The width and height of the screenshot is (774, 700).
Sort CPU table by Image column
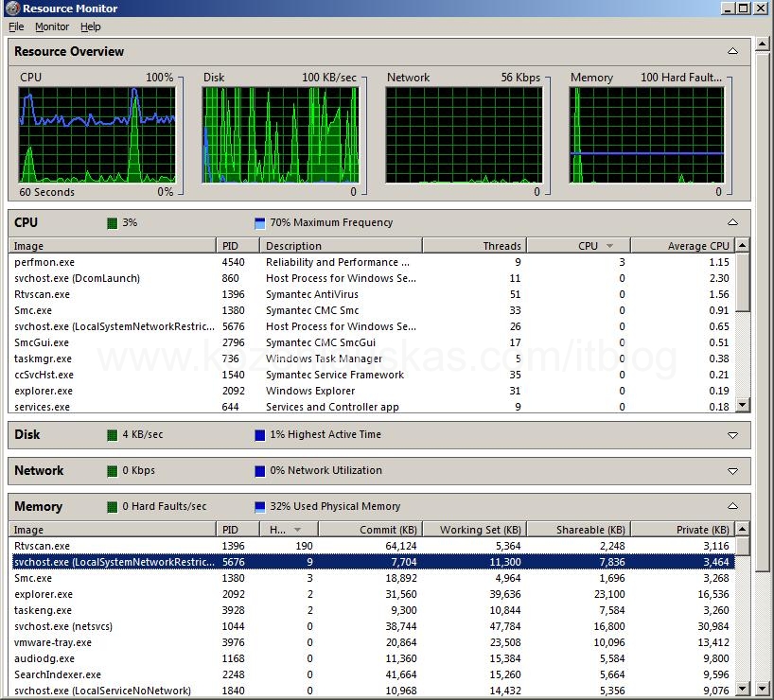pos(112,246)
